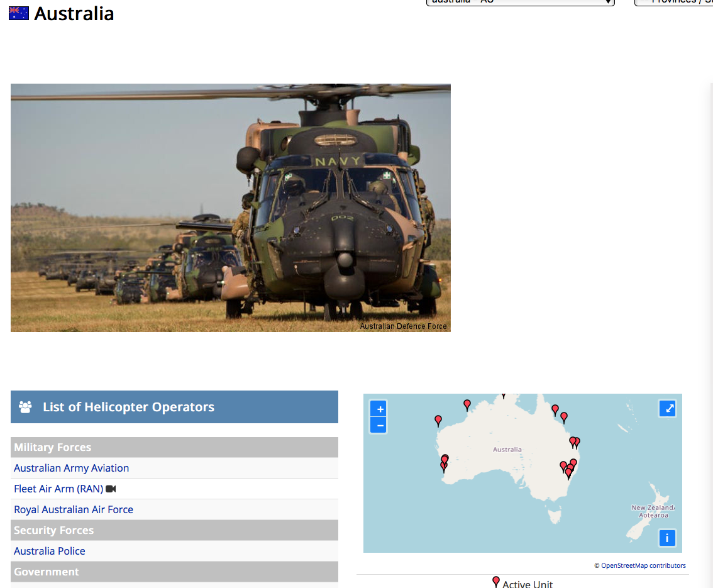Click the Australian flag icon
Image resolution: width=713 pixels, height=588 pixels.
tap(19, 13)
